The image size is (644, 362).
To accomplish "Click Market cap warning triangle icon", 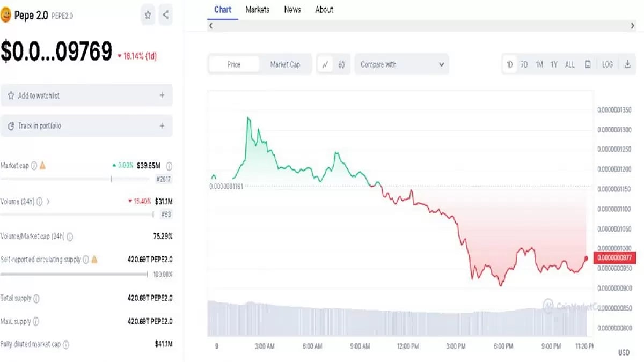I will [x=43, y=166].
